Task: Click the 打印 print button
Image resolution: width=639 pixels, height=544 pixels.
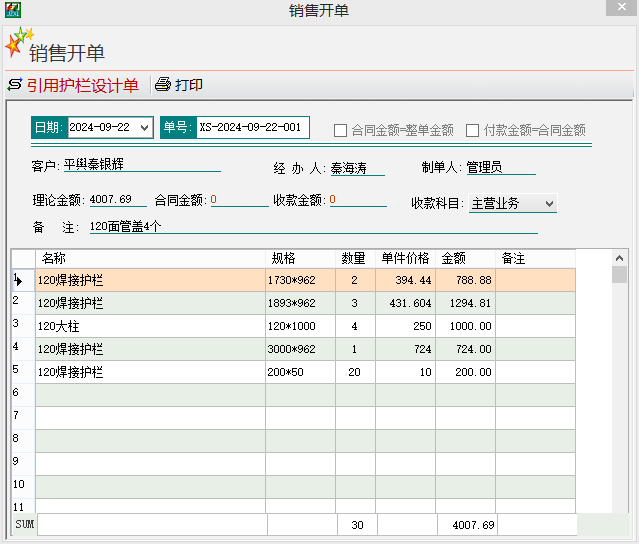Action: click(x=179, y=85)
